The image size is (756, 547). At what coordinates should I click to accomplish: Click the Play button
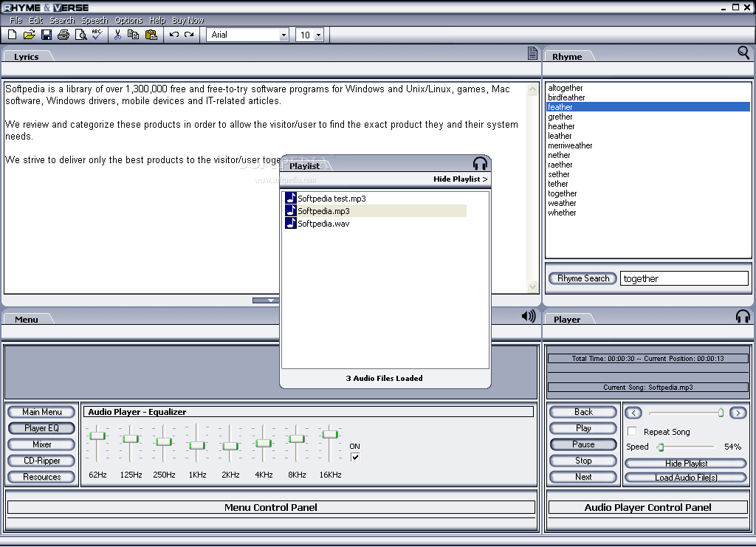click(x=583, y=428)
